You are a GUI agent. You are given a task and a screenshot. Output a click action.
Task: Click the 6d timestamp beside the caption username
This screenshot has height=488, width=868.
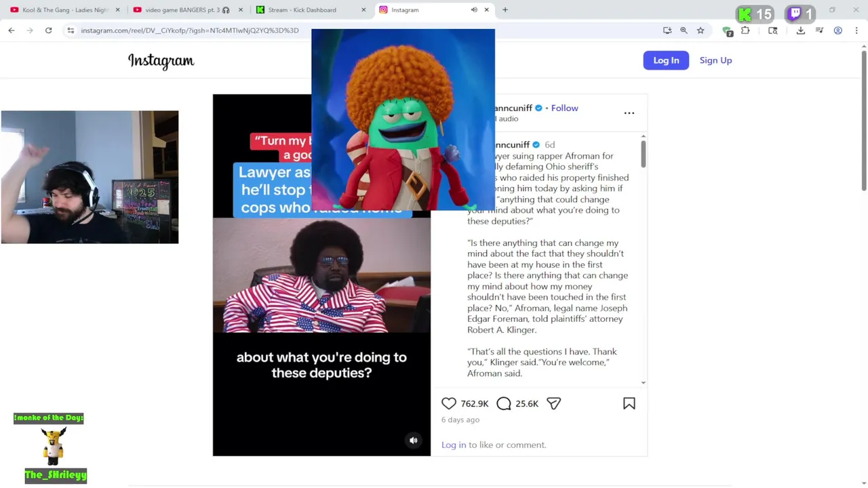(x=549, y=144)
